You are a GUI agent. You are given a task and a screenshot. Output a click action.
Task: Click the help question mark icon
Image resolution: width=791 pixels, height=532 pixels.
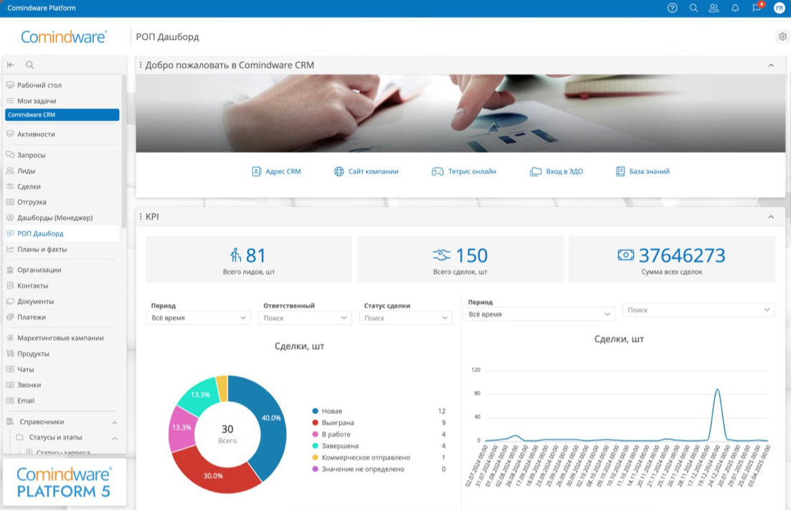[x=672, y=8]
